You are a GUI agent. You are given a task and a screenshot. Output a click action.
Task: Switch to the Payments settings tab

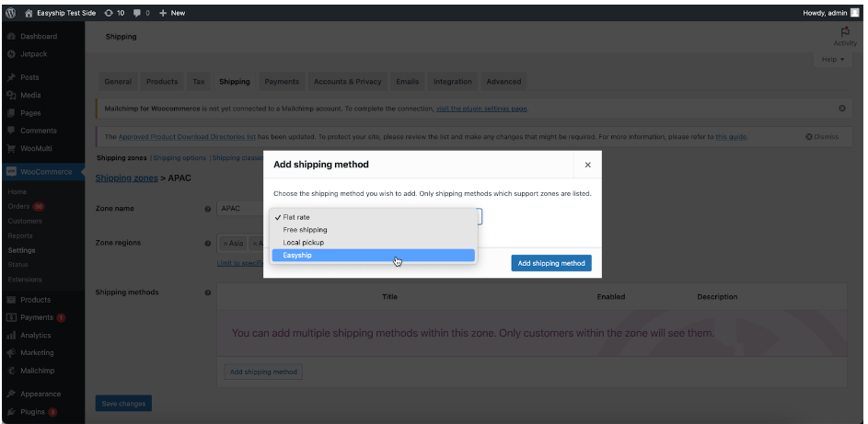(282, 81)
